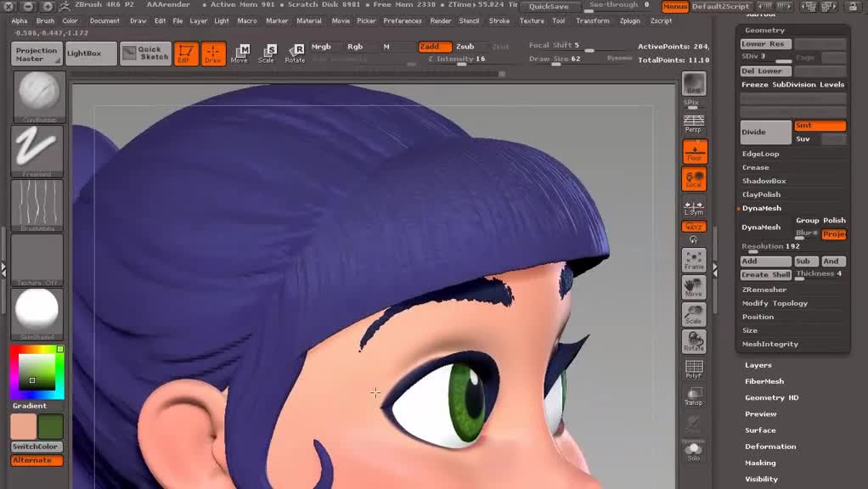Select the Move tool in top shelf
Image resolution: width=868 pixels, height=489 pixels.
pyautogui.click(x=240, y=53)
